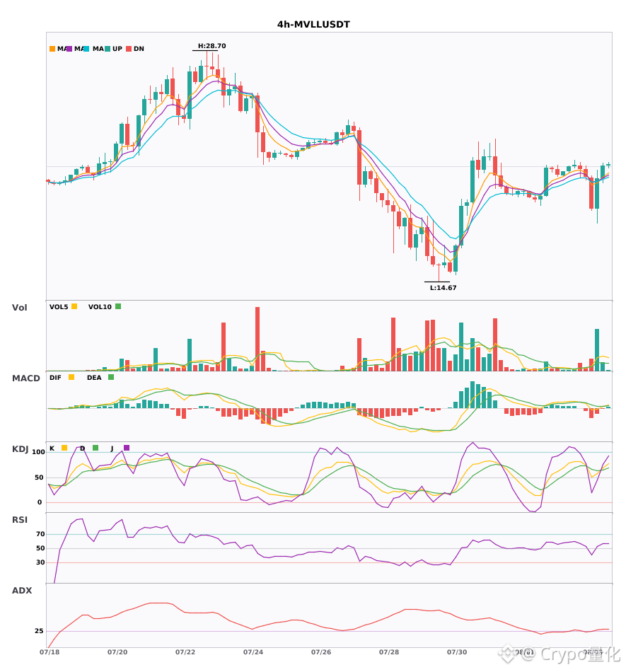Click the K legend letter
Image resolution: width=626 pixels, height=672 pixels.
(52, 448)
